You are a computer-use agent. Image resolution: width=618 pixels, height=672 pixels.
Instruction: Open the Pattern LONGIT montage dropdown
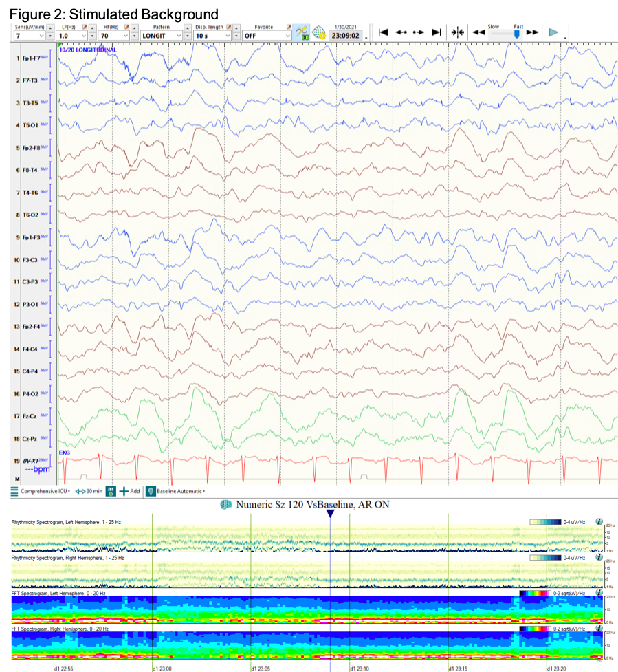(x=179, y=35)
